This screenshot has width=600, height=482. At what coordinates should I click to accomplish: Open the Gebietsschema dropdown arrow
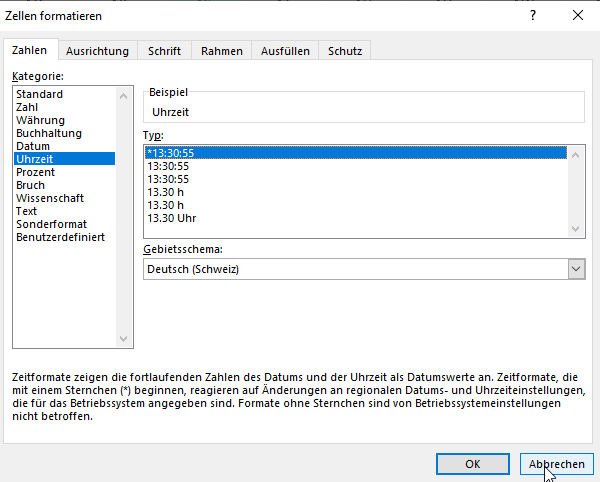576,269
